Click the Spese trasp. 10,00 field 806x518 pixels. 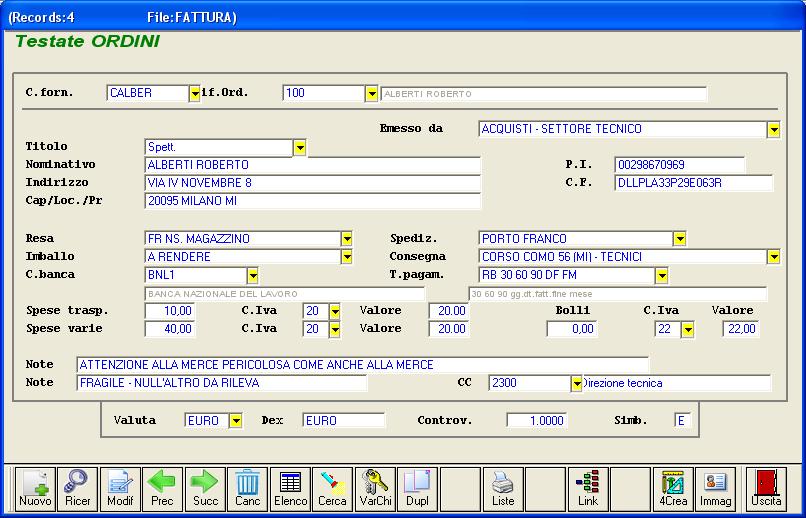(x=170, y=311)
